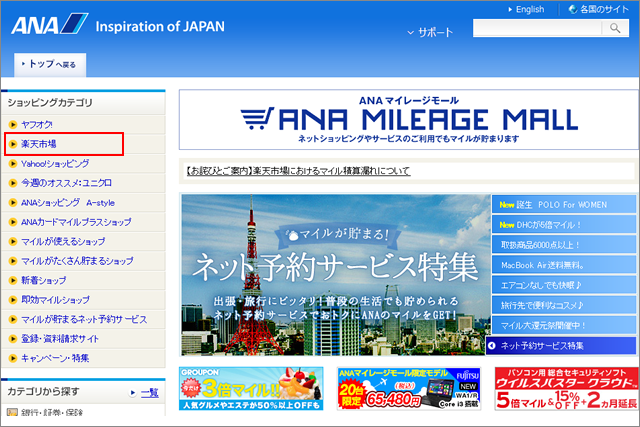Image resolution: width=640 pixels, height=427 pixels.
Task: Open 登録・資料請求サイト
Action: (x=60, y=339)
